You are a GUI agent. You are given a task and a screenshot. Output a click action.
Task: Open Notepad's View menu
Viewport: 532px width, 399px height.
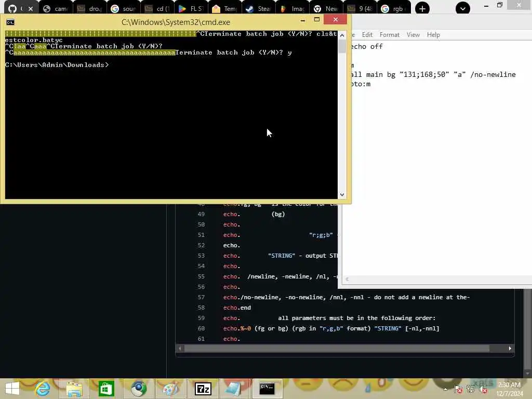413,35
